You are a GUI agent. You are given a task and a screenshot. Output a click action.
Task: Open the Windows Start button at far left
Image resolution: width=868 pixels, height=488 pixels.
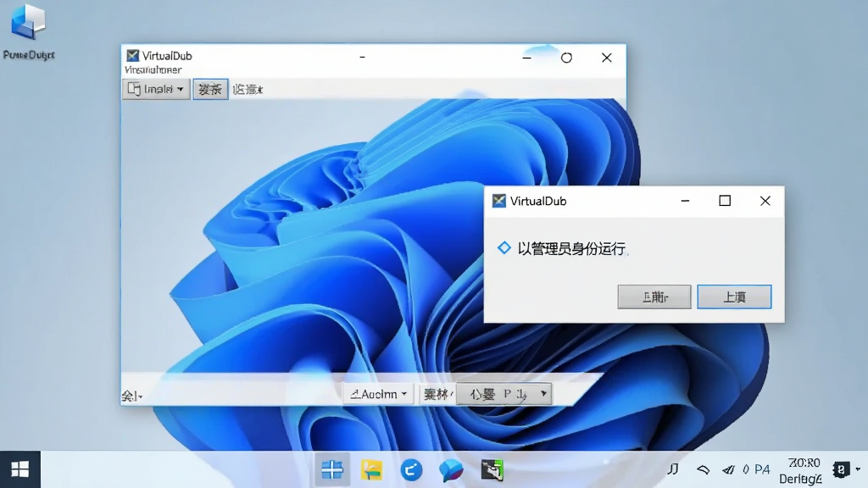click(x=20, y=469)
